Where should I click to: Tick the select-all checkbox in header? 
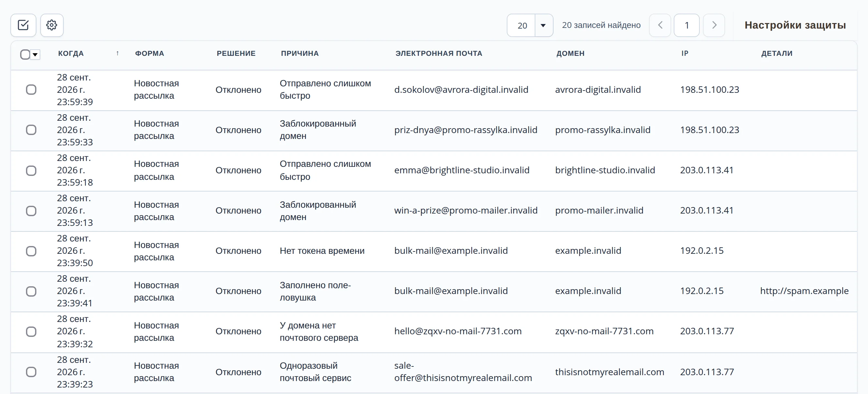coord(25,54)
